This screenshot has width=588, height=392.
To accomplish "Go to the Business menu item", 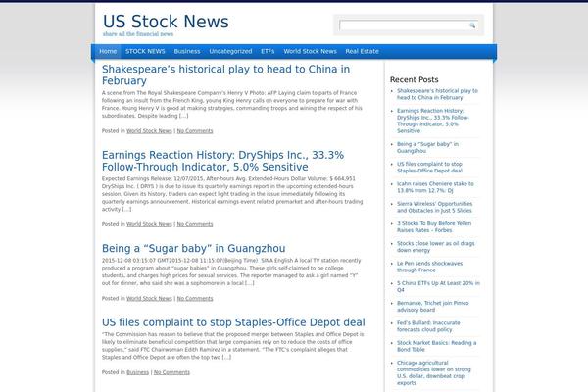I will pyautogui.click(x=187, y=51).
